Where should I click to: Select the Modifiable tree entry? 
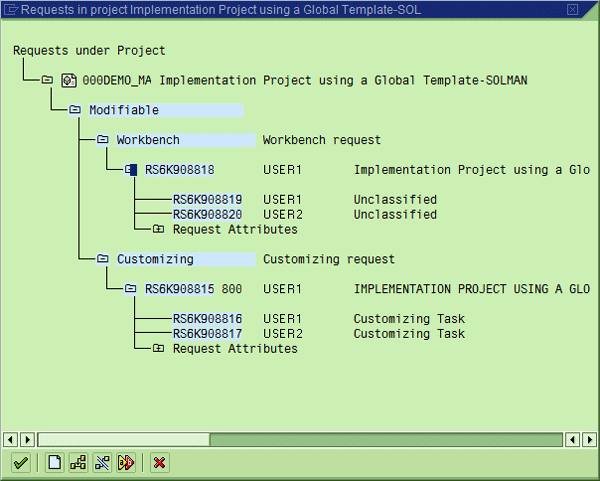tap(166, 110)
